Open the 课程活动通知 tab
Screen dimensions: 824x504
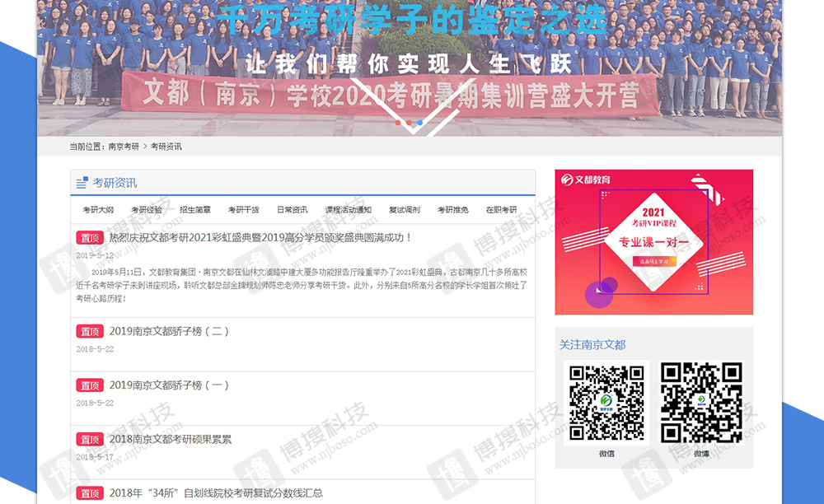[348, 210]
